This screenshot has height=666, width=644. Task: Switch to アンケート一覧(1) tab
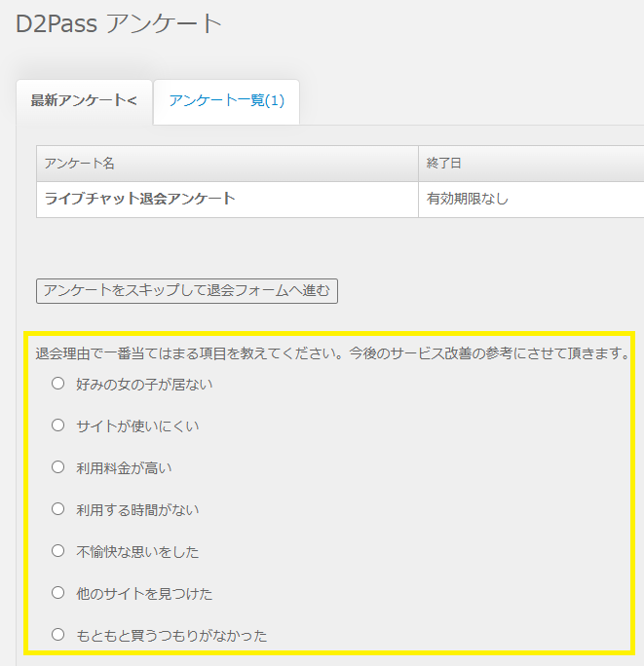(227, 102)
